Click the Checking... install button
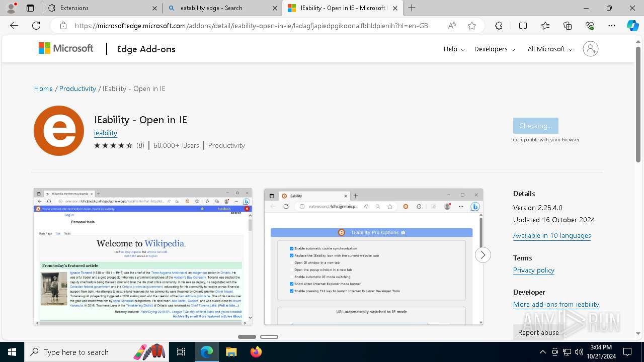 coord(535,126)
